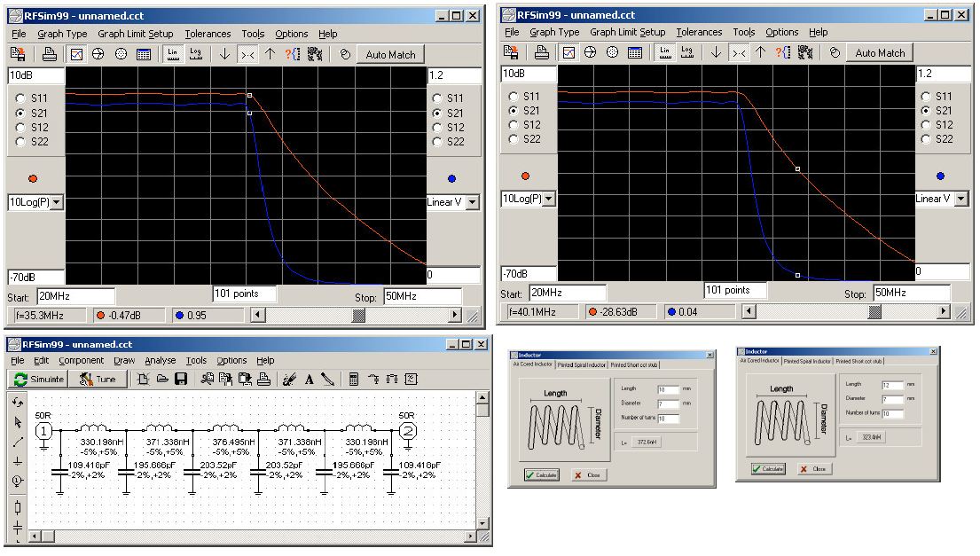The width and height of the screenshot is (980, 556).
Task: Select Smith chart display in the left graph window
Action: [98, 54]
